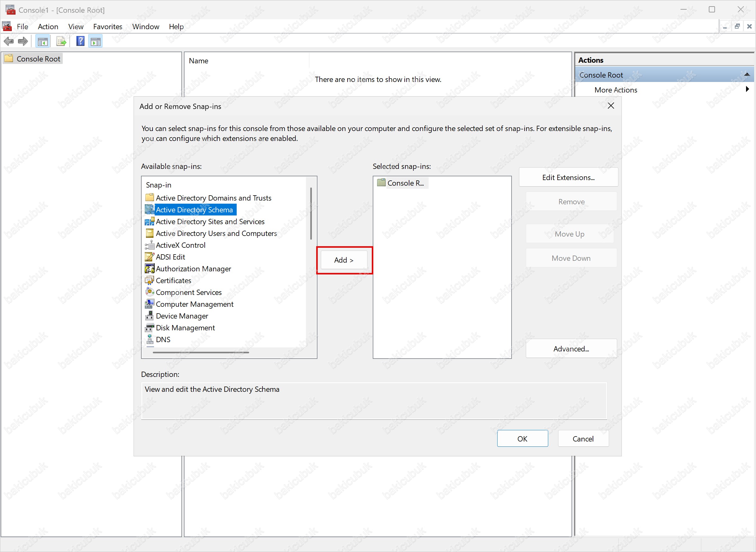This screenshot has width=756, height=552.
Task: Select Active Directory Users and Computers text
Action: (216, 233)
